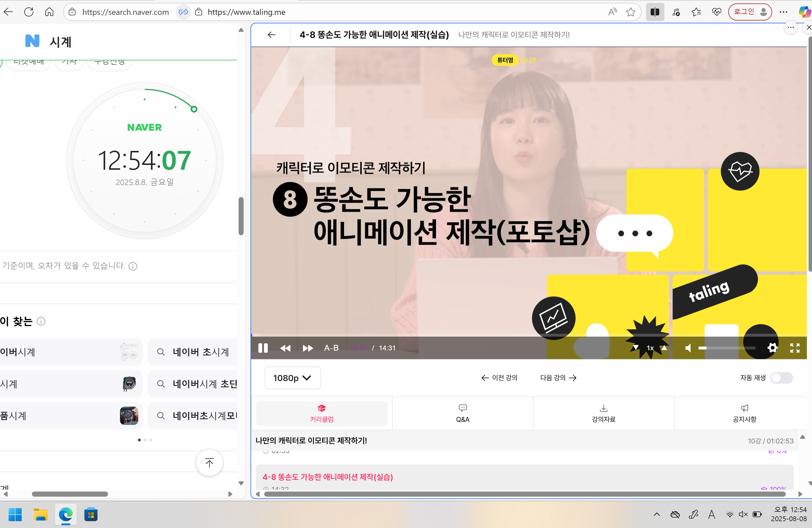
Task: Click the back arrow beside the lecture title
Action: [271, 34]
